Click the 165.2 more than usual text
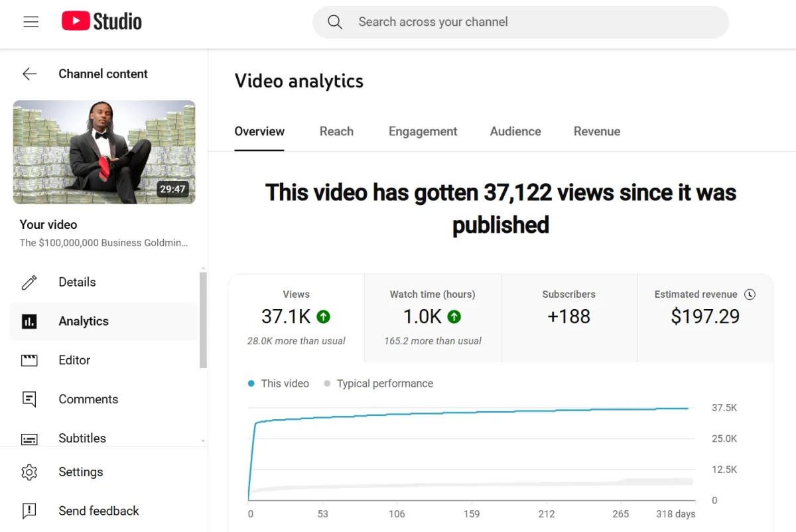The image size is (796, 532). (432, 341)
